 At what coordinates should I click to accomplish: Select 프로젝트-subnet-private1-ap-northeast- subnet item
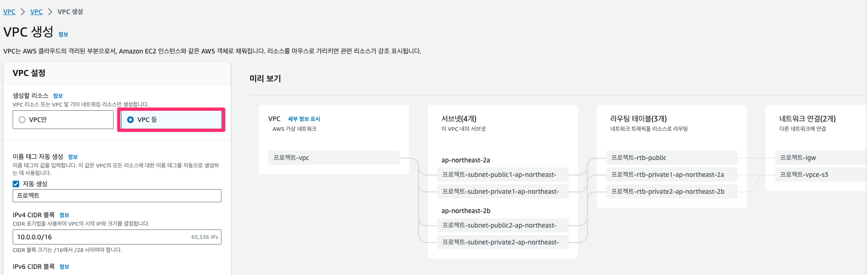pyautogui.click(x=503, y=191)
